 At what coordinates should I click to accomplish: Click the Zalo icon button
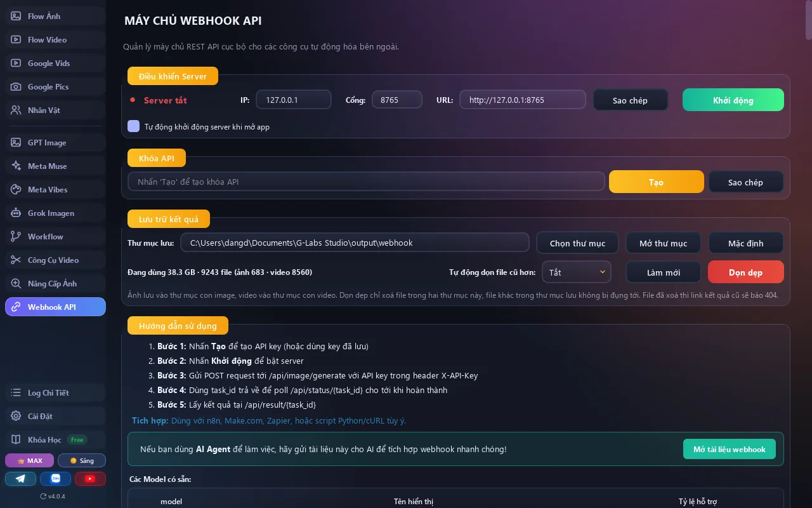pyautogui.click(x=55, y=479)
